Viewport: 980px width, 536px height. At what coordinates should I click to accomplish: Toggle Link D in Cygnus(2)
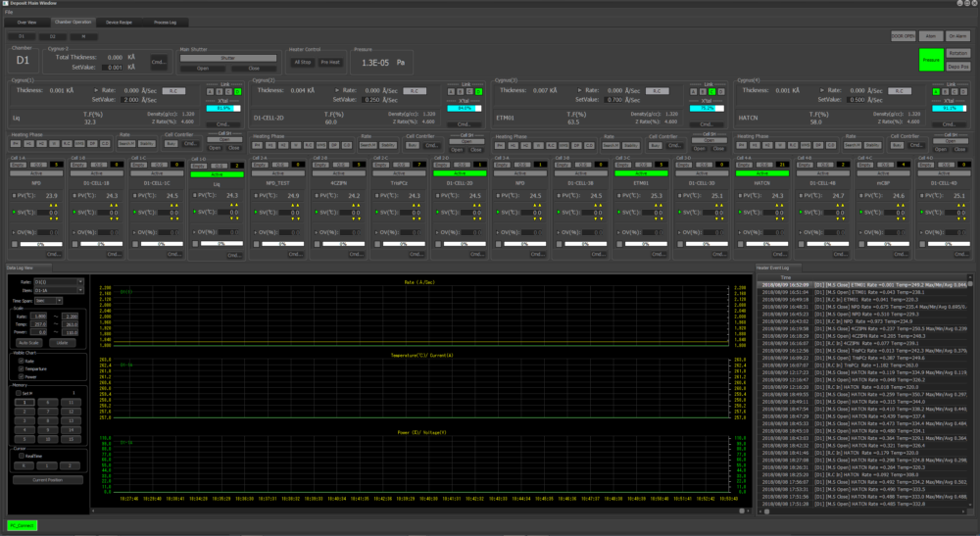(x=479, y=92)
